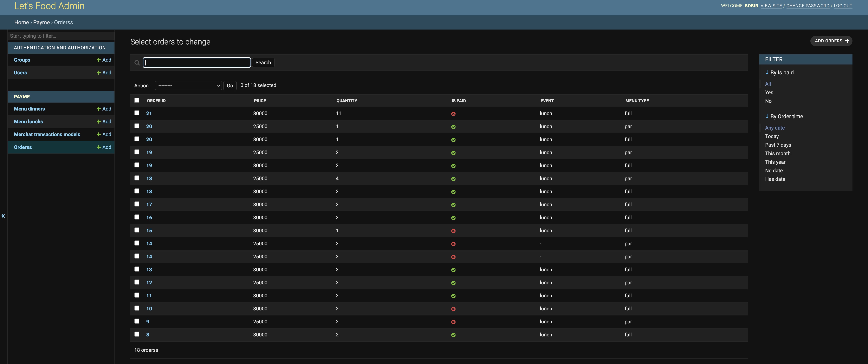Screen dimensions: 868x364
Task: Click the sidebar filter input field
Action: [x=61, y=36]
